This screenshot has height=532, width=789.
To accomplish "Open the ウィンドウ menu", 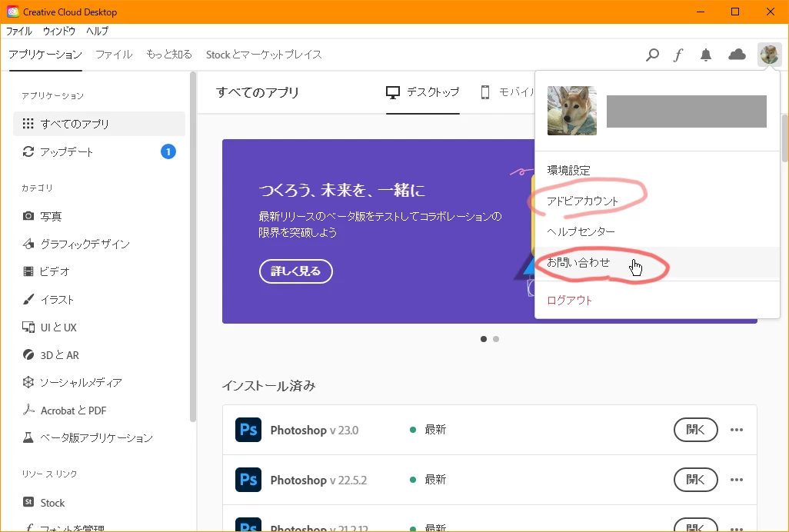I will (59, 32).
